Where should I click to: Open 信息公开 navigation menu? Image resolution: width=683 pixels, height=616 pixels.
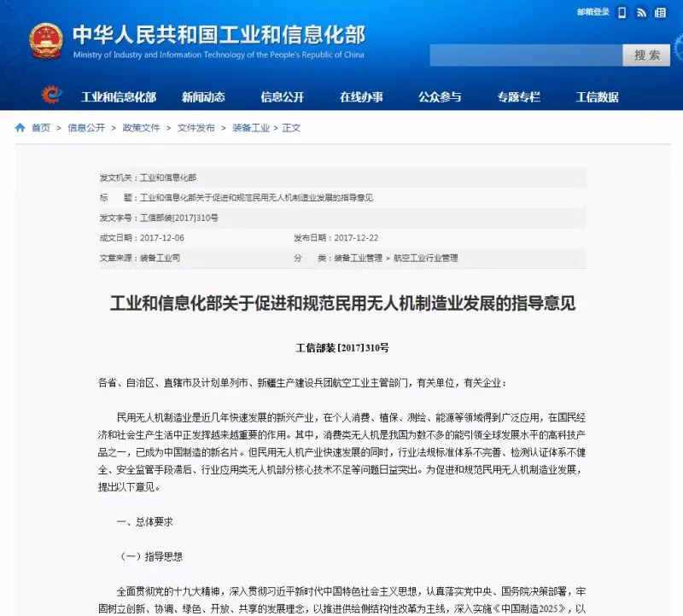click(x=283, y=96)
